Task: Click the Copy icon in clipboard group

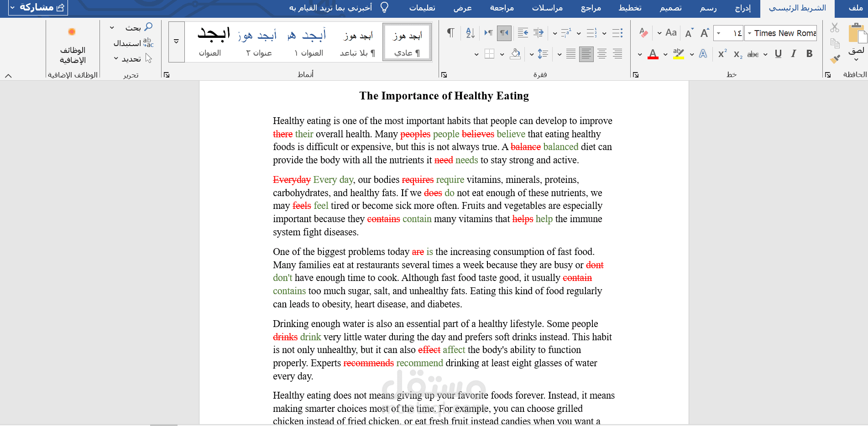Action: click(835, 43)
